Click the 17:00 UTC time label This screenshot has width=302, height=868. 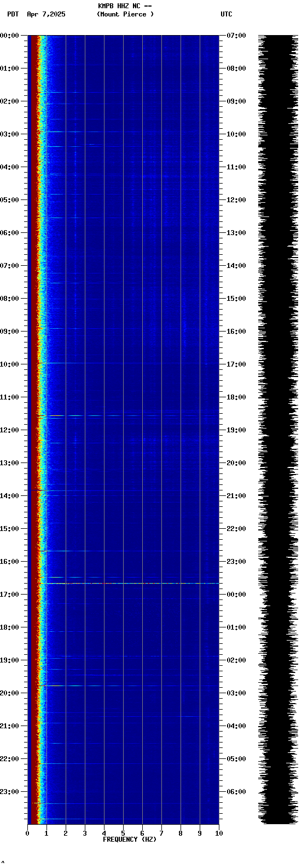(236, 364)
